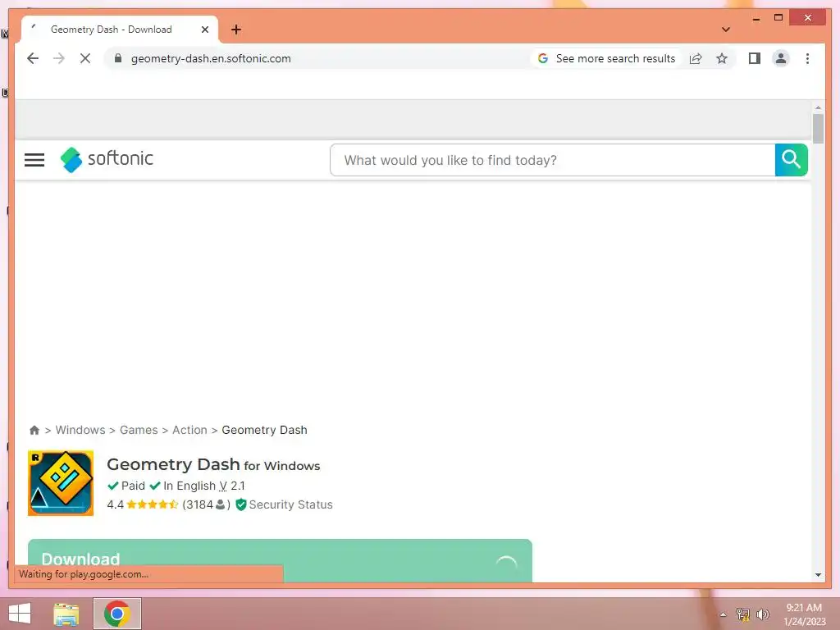
Task: Open Chrome side panel
Action: point(755,58)
